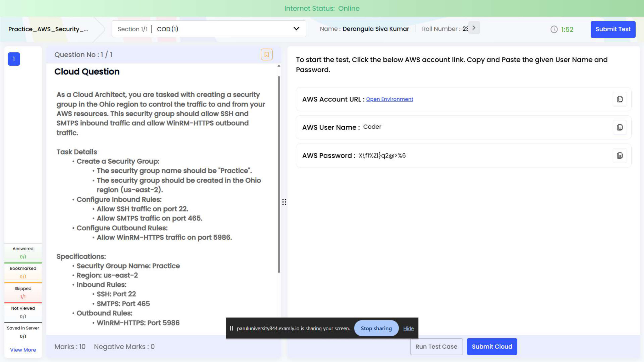Viewport: 644px width, 362px height.
Task: Click 'WinRM-HTTPS: Port 5986' specification line
Action: click(x=138, y=323)
